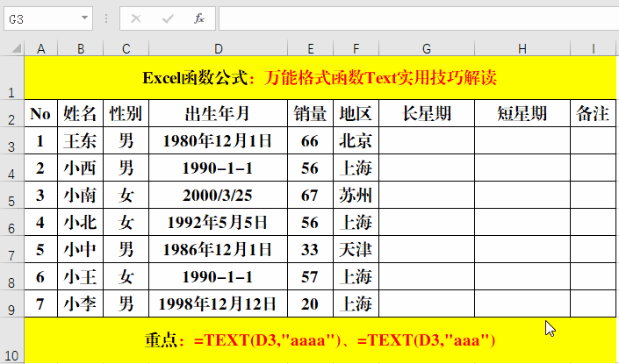Select the sales cell '57'

(310, 276)
